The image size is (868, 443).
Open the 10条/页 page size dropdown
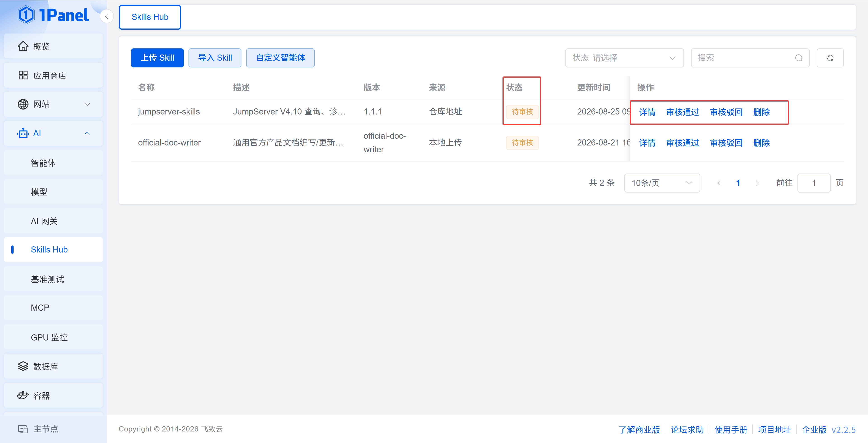pyautogui.click(x=662, y=183)
